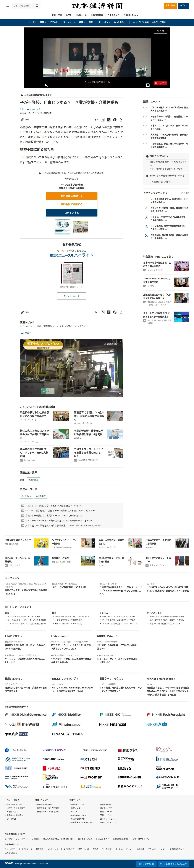
Task: Share to X using the bottom X icon
Action: tap(109, 312)
